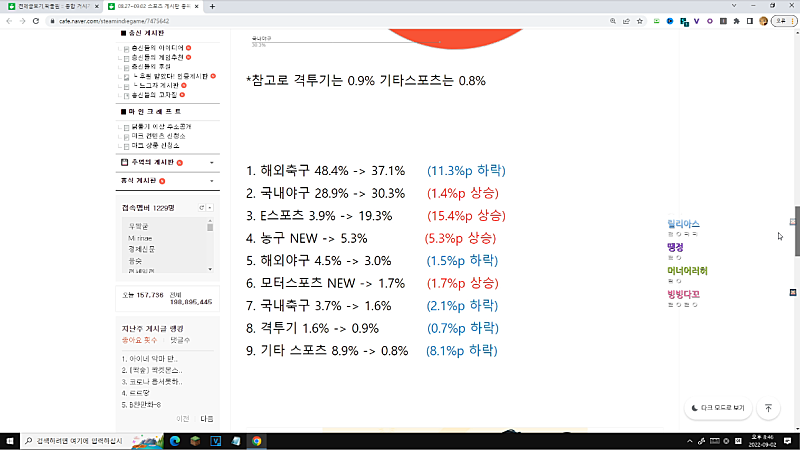Open the tab search chevron

(734, 6)
